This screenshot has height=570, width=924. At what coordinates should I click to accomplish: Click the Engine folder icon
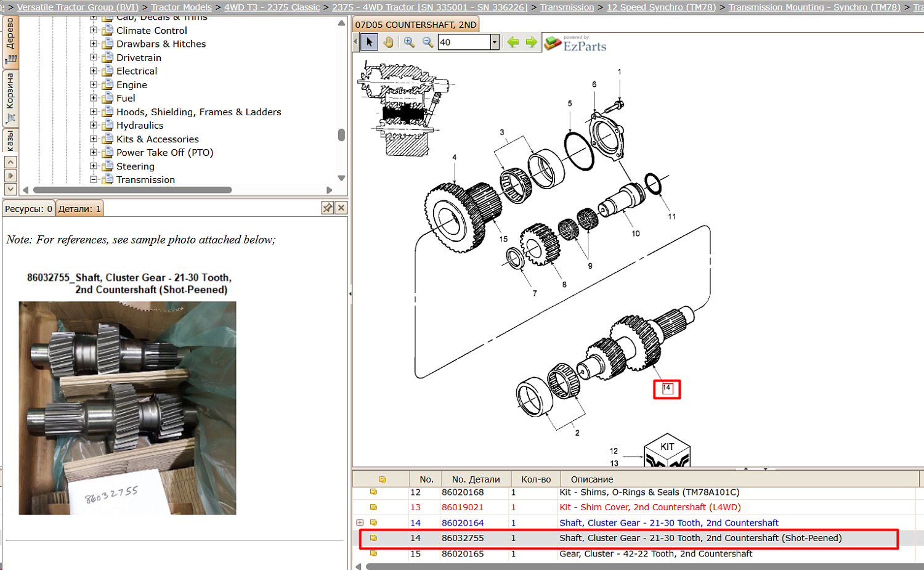pos(108,84)
